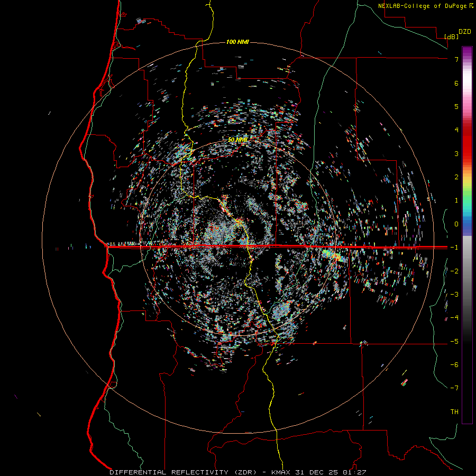Screen dimensions: 476x476
Task: Click the DZD product label
Action: [465, 32]
